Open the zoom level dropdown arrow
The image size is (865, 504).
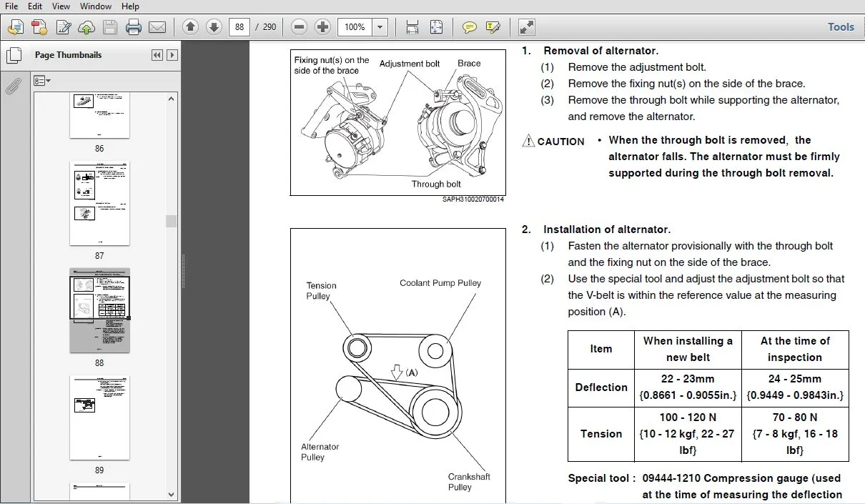[380, 27]
